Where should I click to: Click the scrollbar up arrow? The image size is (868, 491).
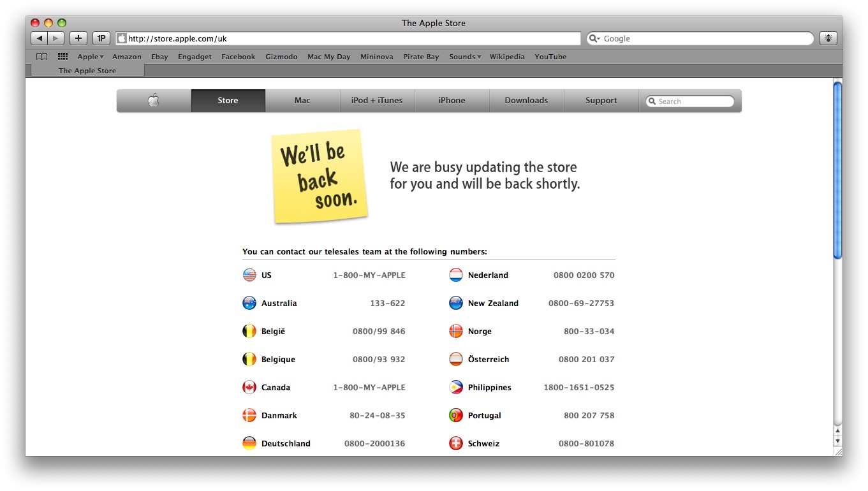[x=838, y=432]
